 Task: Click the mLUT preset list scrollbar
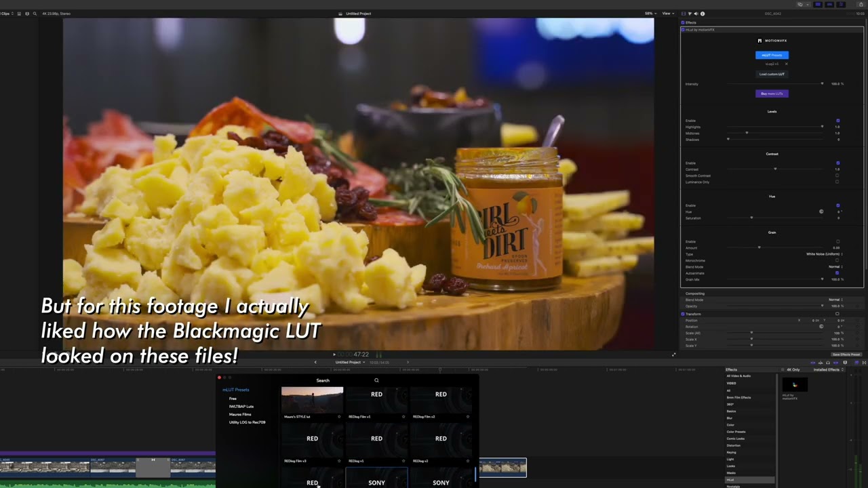pyautogui.click(x=475, y=474)
